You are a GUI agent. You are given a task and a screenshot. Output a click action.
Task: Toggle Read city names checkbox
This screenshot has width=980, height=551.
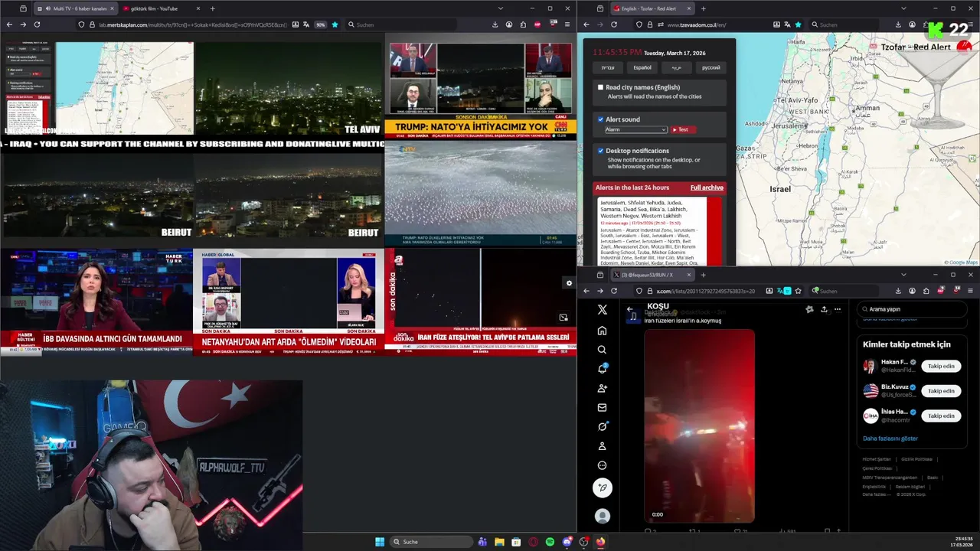(600, 87)
